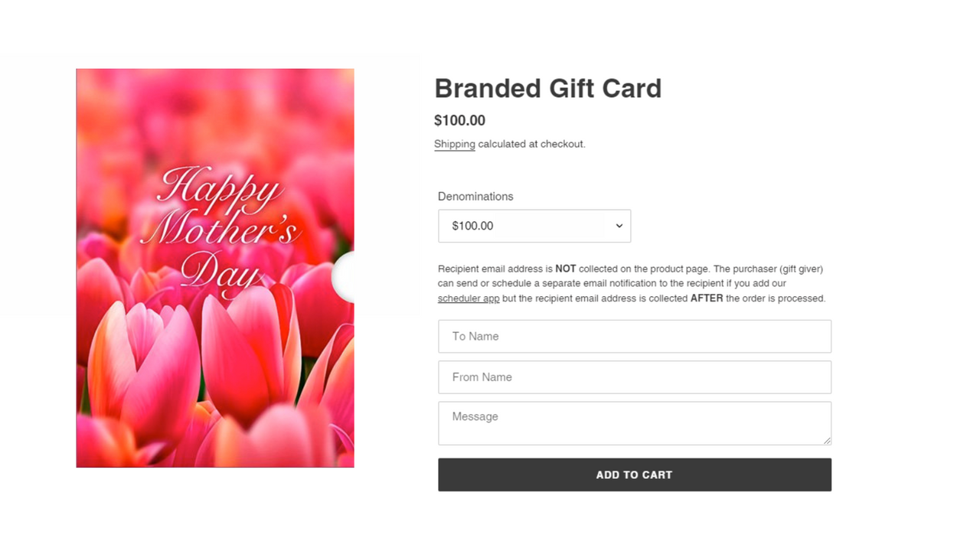Image resolution: width=980 pixels, height=551 pixels.
Task: Expand the $100.00 denomination selection menu
Action: (x=534, y=226)
